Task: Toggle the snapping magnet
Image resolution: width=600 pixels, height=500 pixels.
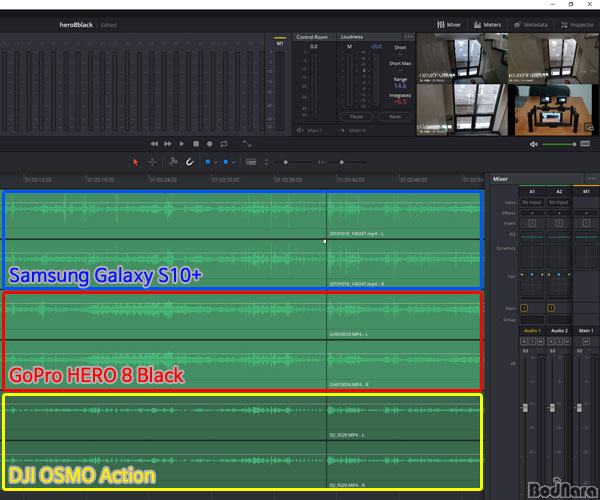Action: pos(189,162)
